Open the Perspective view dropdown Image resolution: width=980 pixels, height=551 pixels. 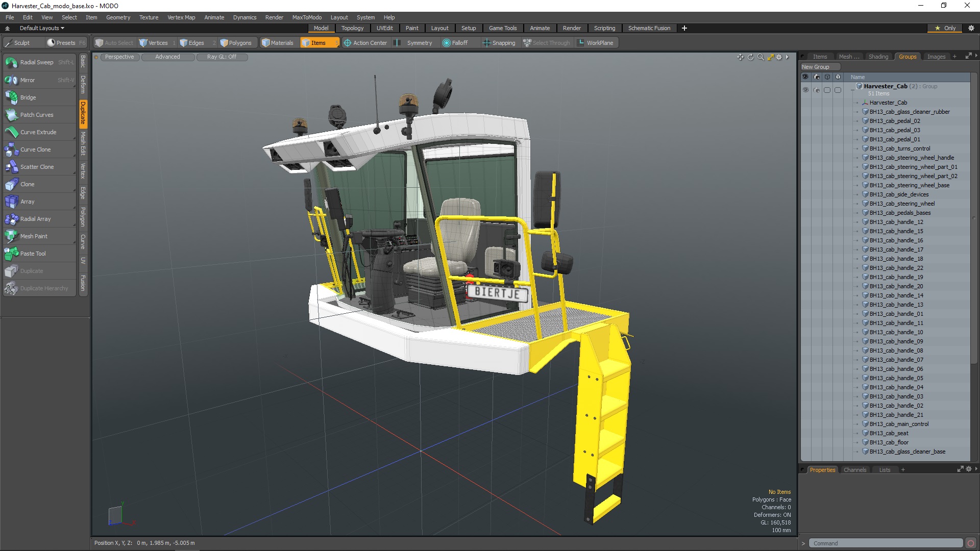(119, 57)
